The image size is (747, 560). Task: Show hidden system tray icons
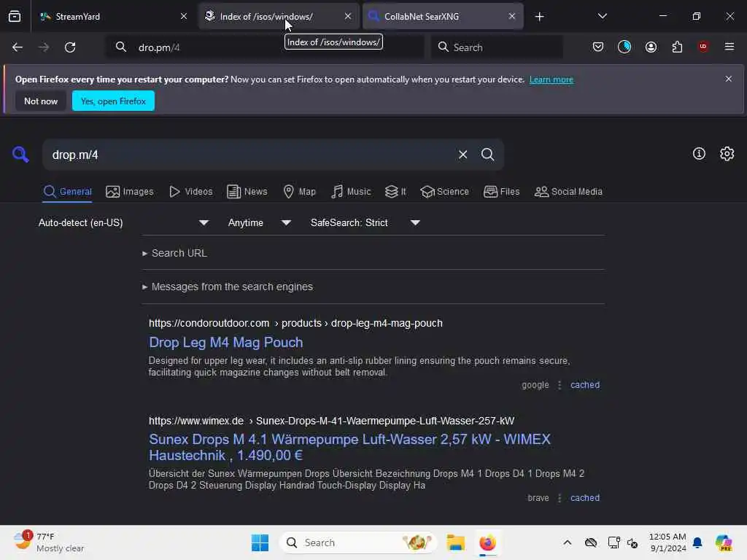pos(567,542)
